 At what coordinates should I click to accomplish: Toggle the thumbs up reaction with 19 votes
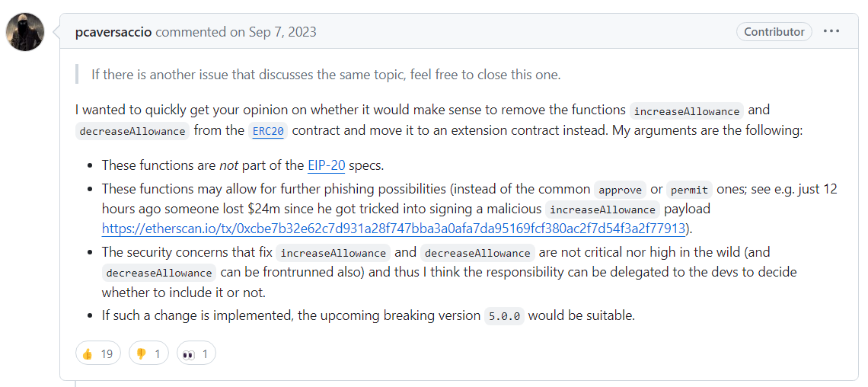[x=97, y=353]
